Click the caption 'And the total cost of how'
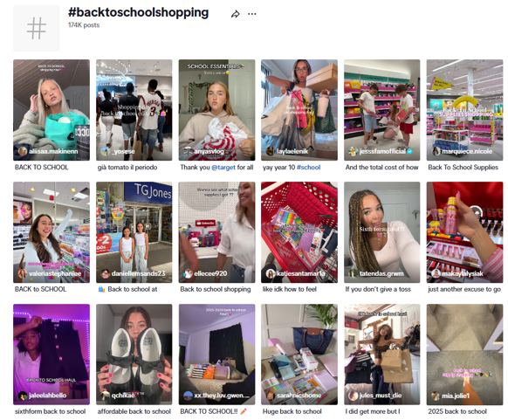Image resolution: width=508 pixels, height=420 pixels. tap(381, 168)
